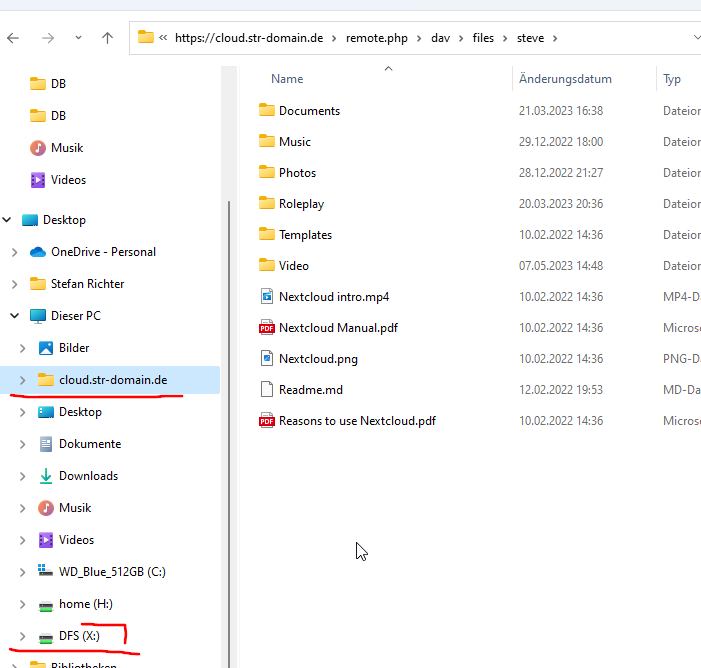This screenshot has height=668, width=701.
Task: Select Nextcloud intro.mp4 file icon
Action: (267, 296)
